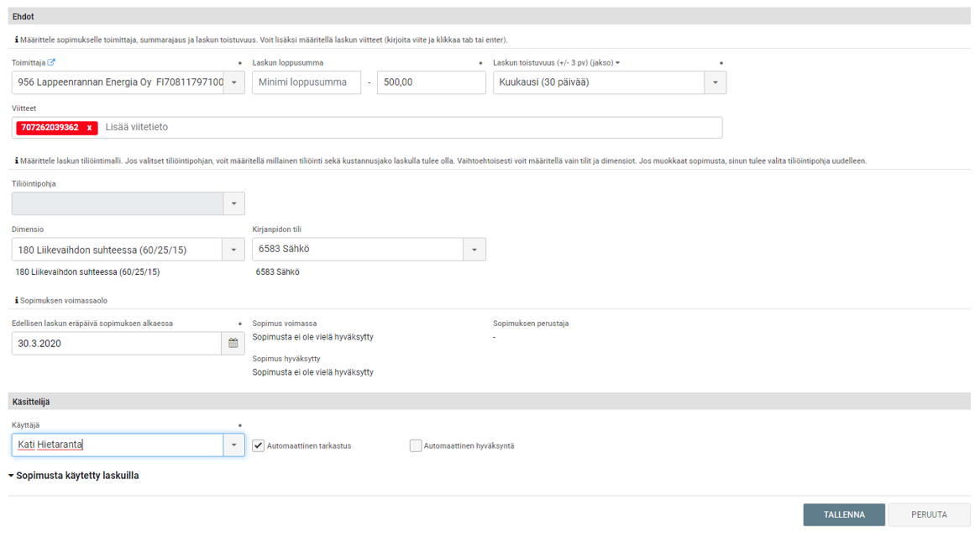Click info icon before Määrittele laskun tiliöintimalli
The width and height of the screenshot is (980, 537).
tap(17, 161)
